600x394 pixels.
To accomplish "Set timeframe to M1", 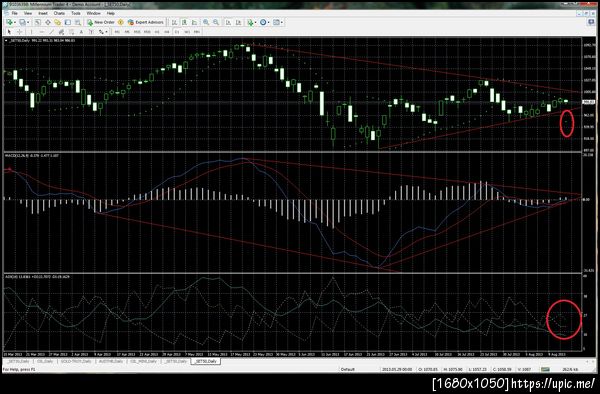I will coord(117,32).
